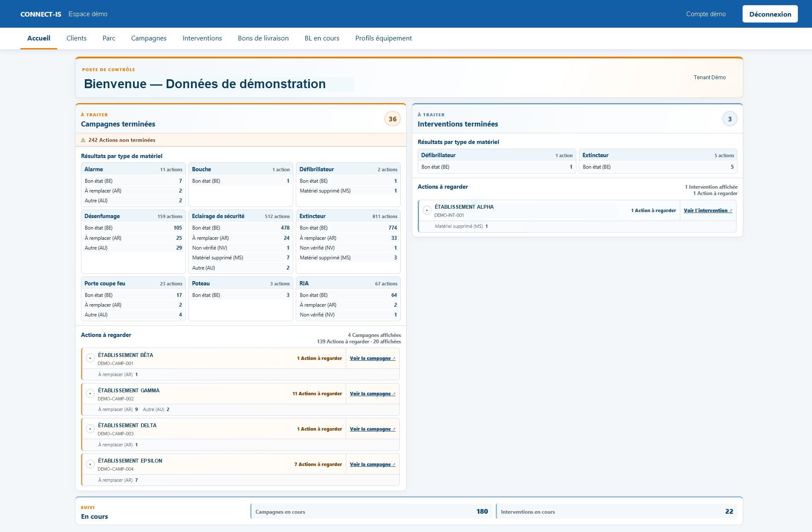Open Bons de livraison tab

[263, 38]
